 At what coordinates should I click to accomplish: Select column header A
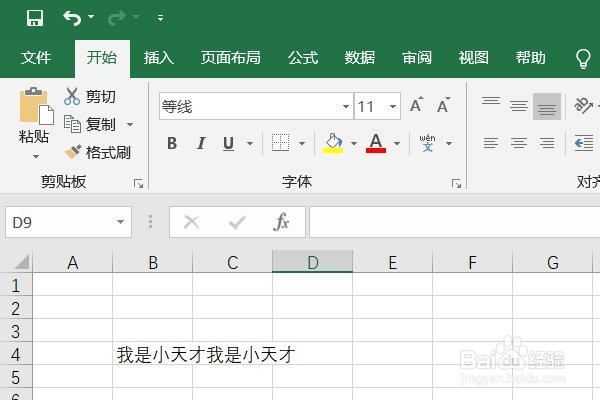coord(73,262)
